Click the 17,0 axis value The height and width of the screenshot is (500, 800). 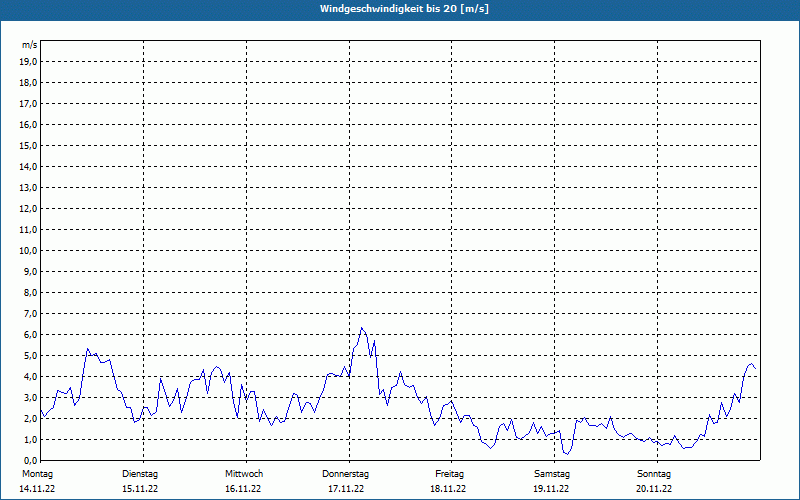[28, 104]
